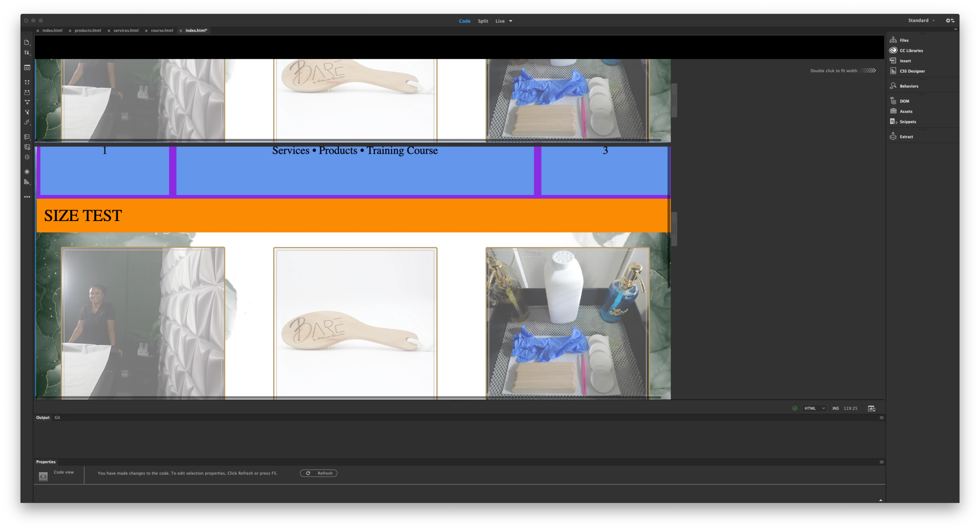Click the green linting status check icon

pos(795,408)
